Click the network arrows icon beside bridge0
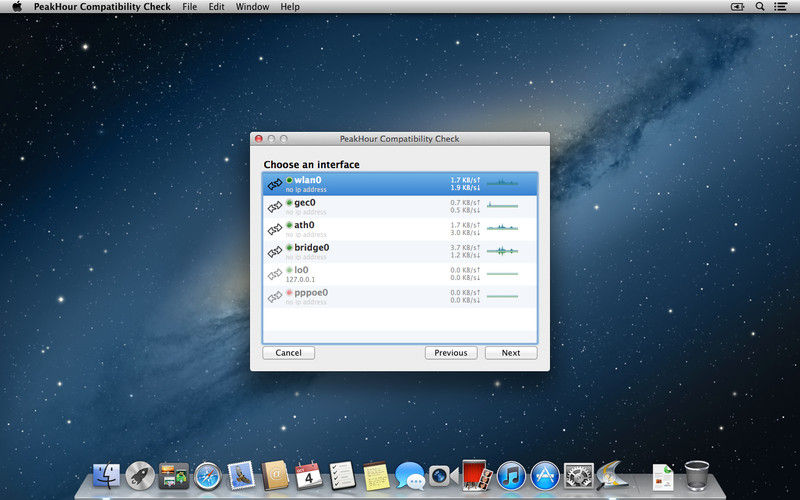 tap(275, 252)
